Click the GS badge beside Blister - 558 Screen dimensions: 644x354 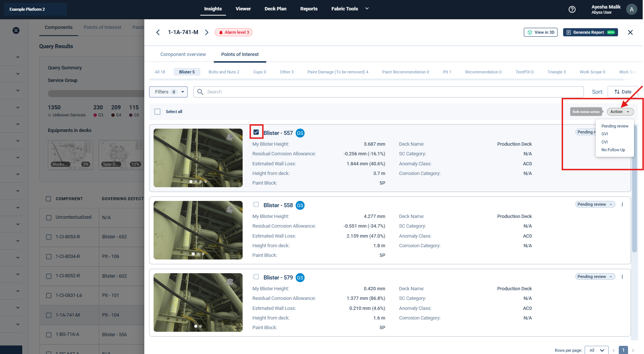pos(300,205)
